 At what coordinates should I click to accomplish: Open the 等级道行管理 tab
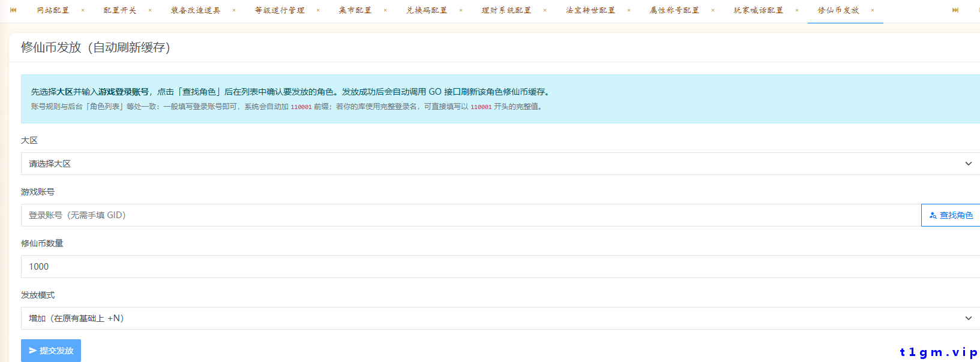[x=280, y=10]
